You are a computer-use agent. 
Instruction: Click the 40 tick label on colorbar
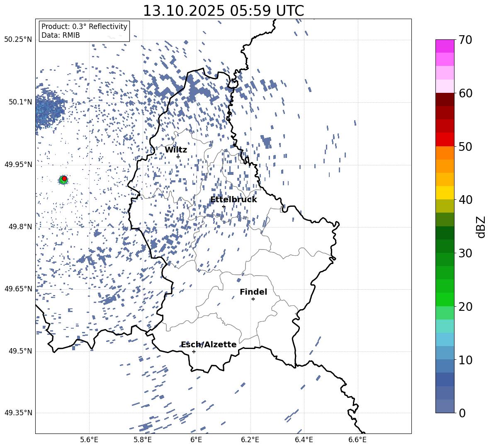466,200
